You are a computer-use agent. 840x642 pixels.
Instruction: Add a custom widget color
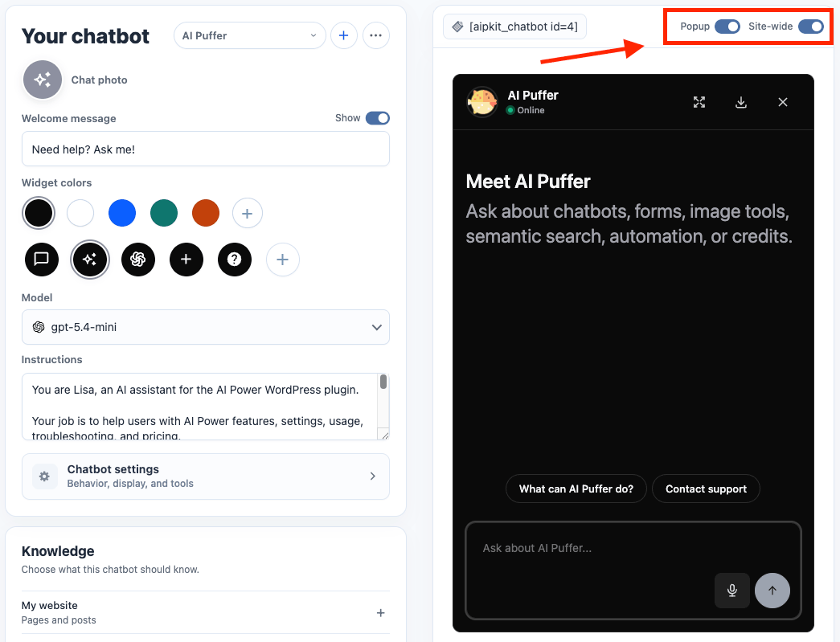tap(248, 213)
